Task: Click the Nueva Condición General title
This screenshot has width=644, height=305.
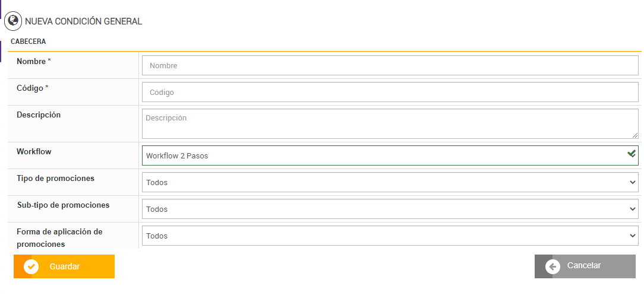Action: 83,21
